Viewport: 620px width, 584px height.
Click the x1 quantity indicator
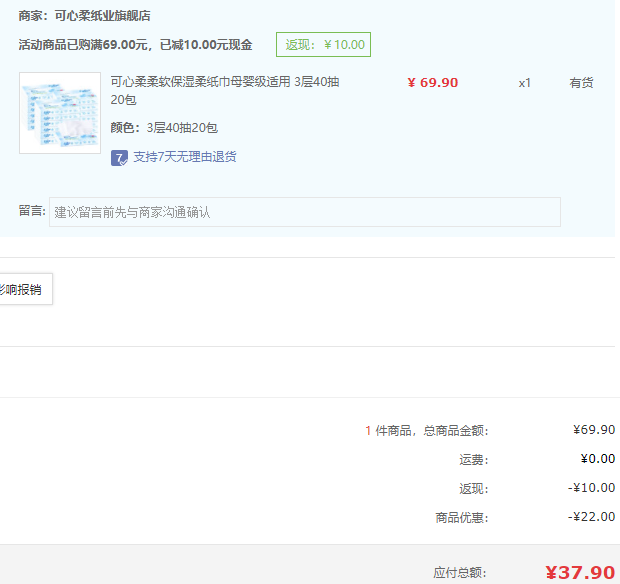point(524,83)
